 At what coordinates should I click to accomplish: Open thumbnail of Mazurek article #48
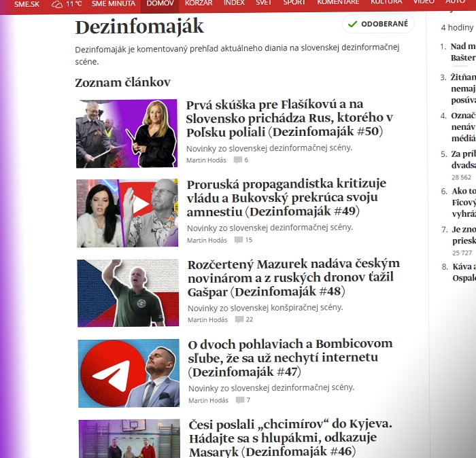coord(128,293)
